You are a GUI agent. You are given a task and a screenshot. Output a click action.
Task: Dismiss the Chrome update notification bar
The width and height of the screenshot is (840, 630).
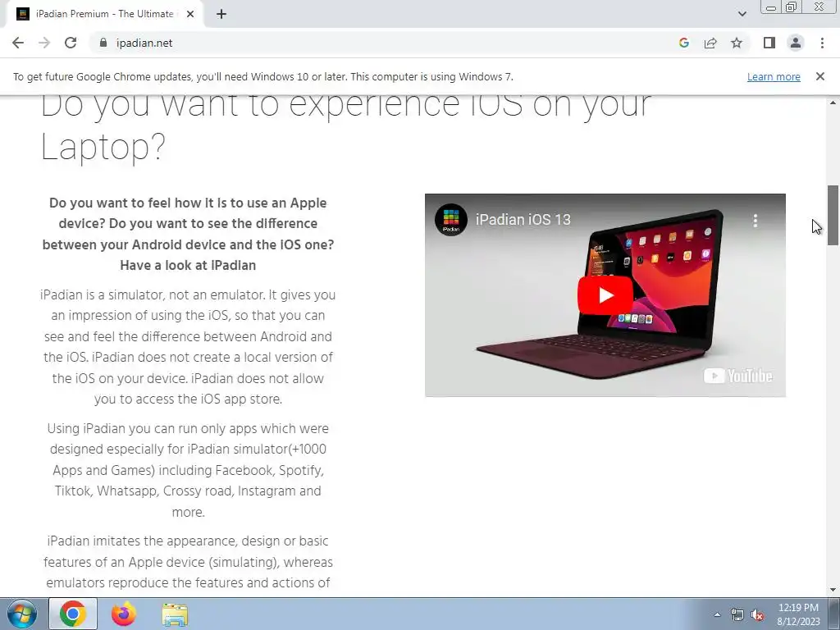tap(820, 76)
